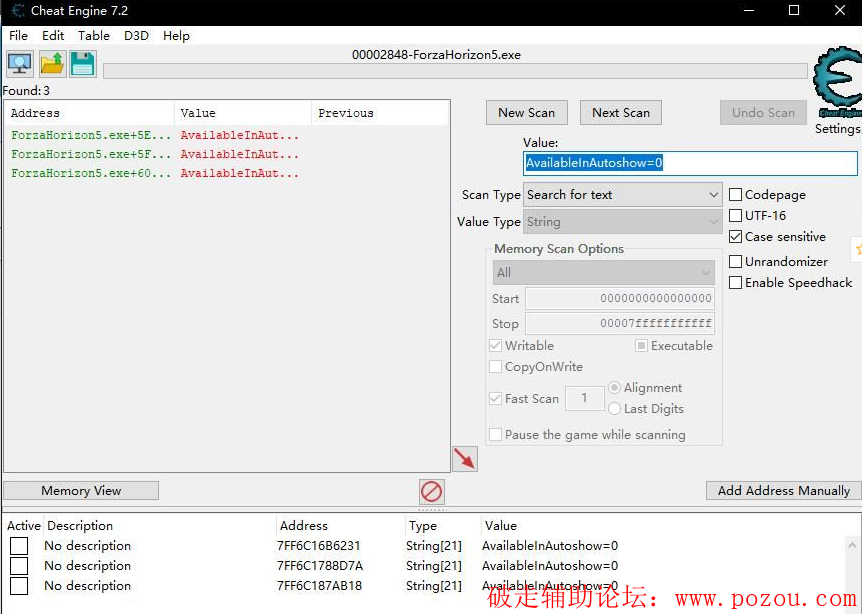Click the open folder table icon
862x614 pixels.
coord(51,64)
